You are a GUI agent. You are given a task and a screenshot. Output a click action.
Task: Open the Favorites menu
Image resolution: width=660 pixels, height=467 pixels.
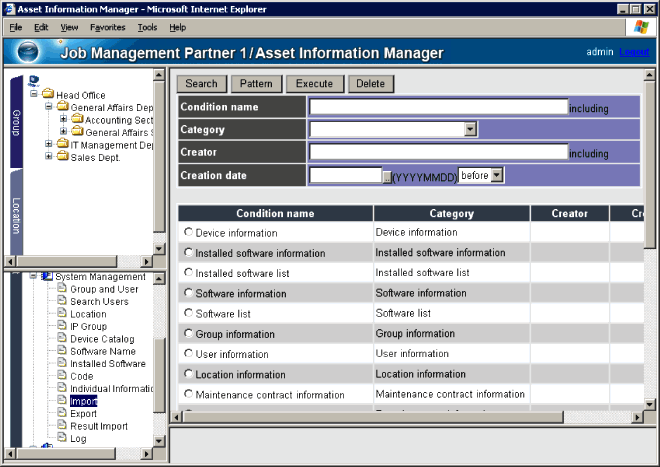point(107,27)
